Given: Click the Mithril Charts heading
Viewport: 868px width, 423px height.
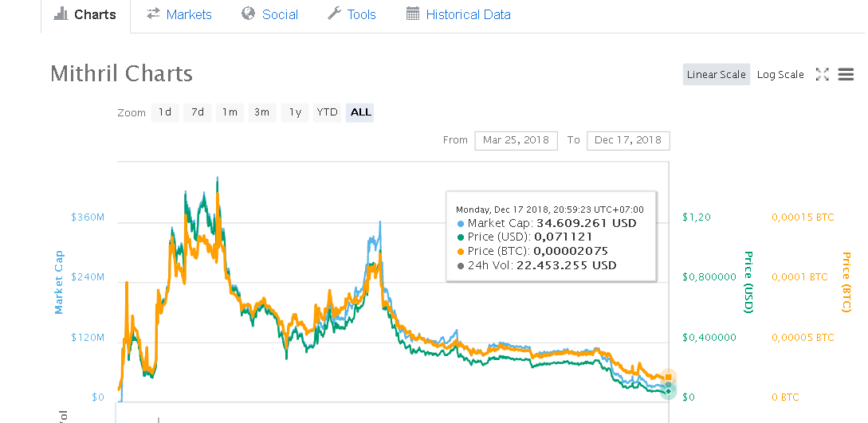Looking at the screenshot, I should [121, 73].
